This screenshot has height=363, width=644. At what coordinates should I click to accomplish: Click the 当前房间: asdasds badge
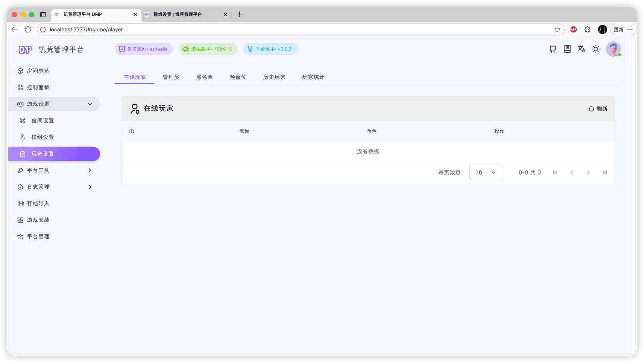click(x=144, y=49)
